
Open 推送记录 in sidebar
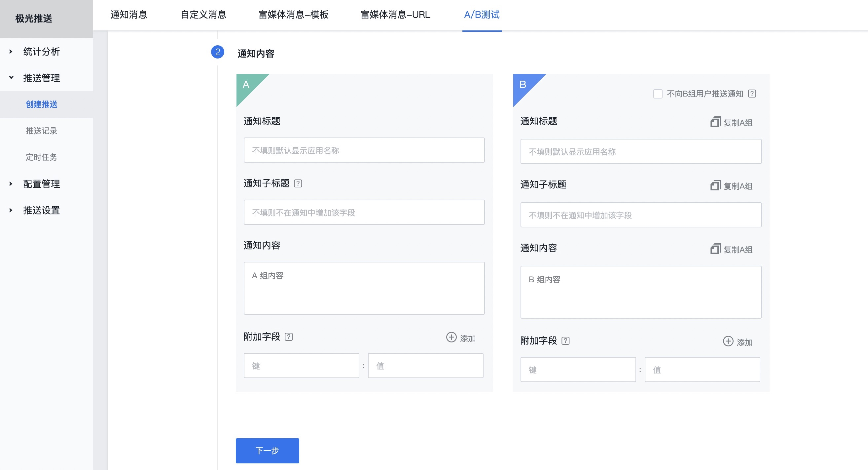click(x=41, y=131)
